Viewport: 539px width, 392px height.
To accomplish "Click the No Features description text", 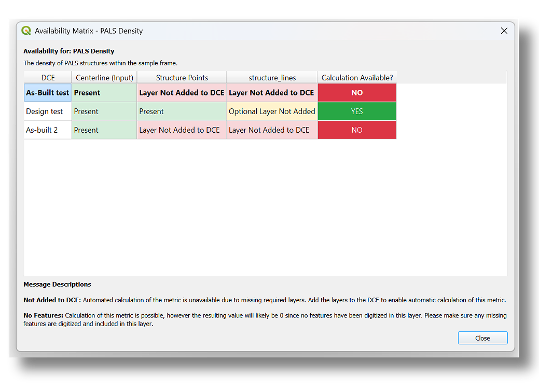I will point(265,319).
